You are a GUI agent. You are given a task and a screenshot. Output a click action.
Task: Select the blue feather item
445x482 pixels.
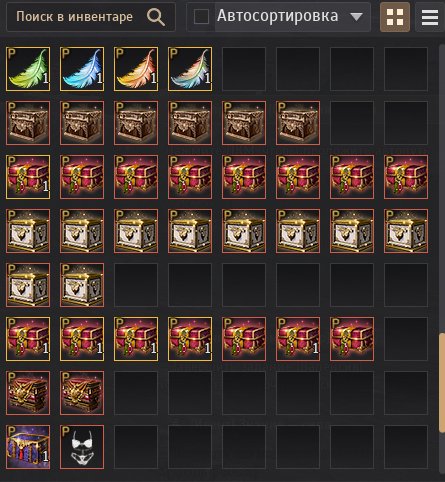click(x=82, y=69)
